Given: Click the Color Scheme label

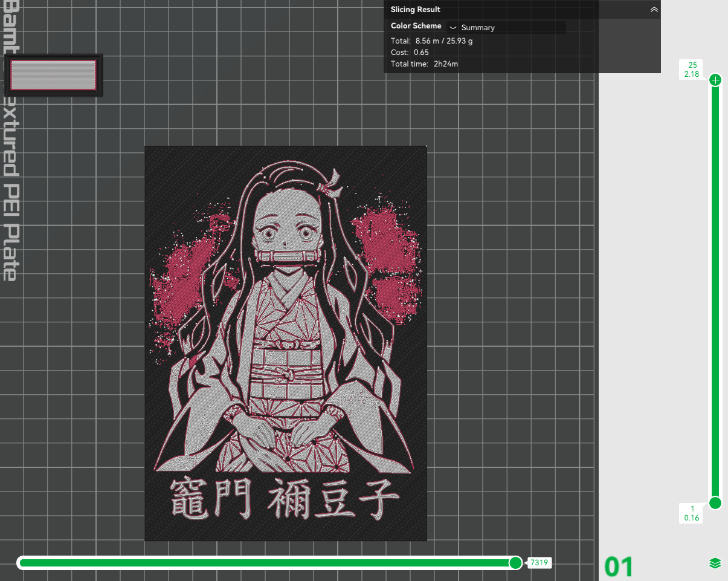Looking at the screenshot, I should pyautogui.click(x=416, y=26).
